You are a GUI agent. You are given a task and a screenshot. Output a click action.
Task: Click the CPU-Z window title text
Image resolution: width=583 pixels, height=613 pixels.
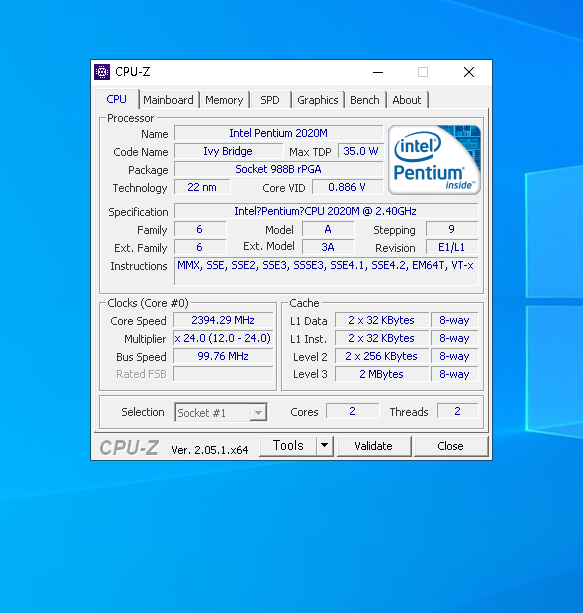click(x=133, y=72)
